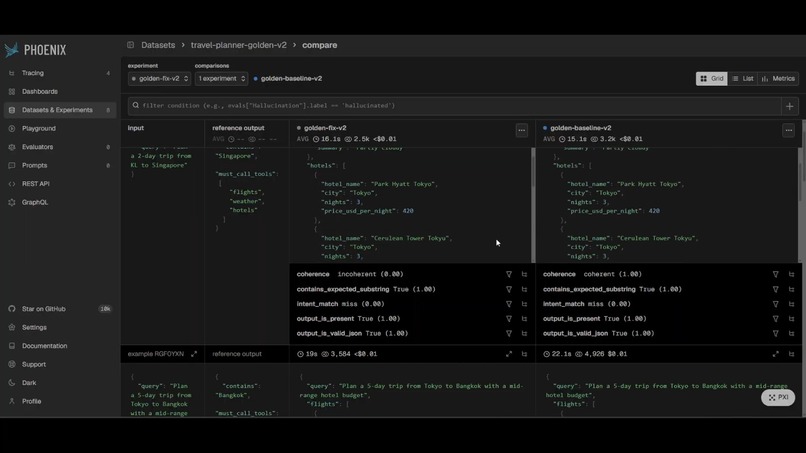This screenshot has height=453, width=806.
Task: Filter by coherence incoherent in golden-fix-v2
Action: tap(508, 275)
